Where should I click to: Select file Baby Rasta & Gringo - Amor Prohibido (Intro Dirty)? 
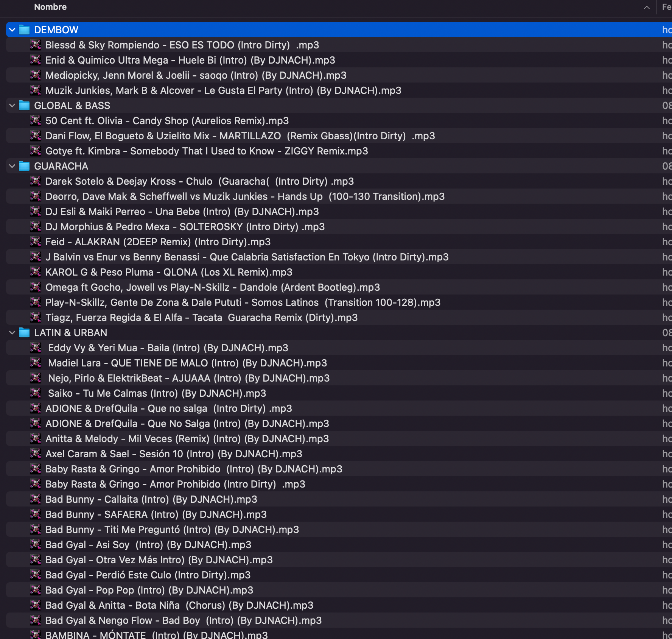point(175,484)
